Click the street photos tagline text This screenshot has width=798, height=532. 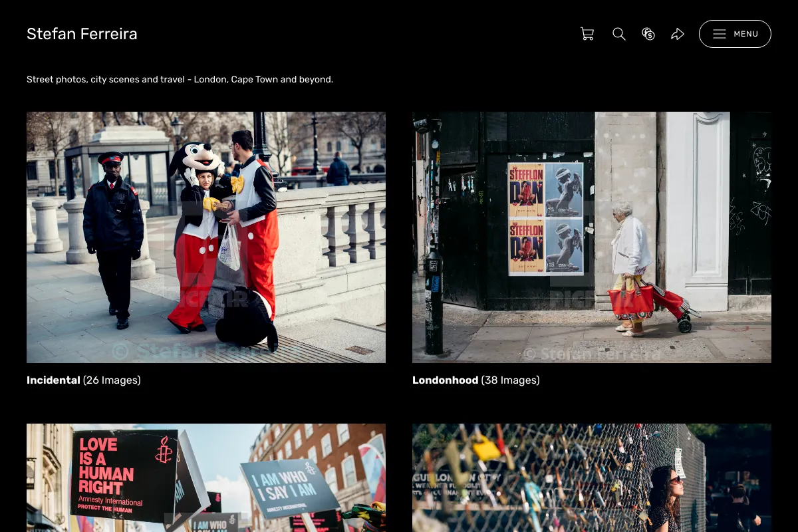click(180, 79)
